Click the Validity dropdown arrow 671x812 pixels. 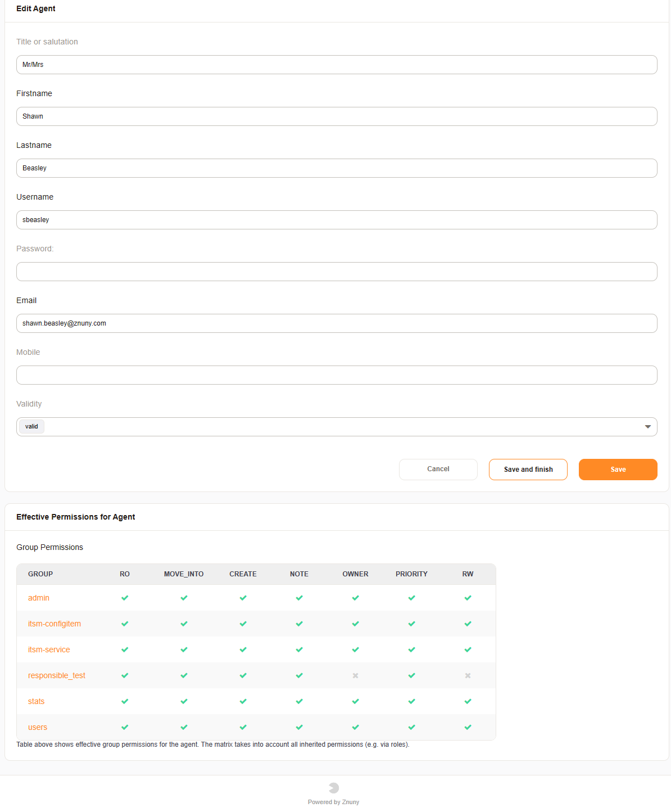pyautogui.click(x=647, y=426)
